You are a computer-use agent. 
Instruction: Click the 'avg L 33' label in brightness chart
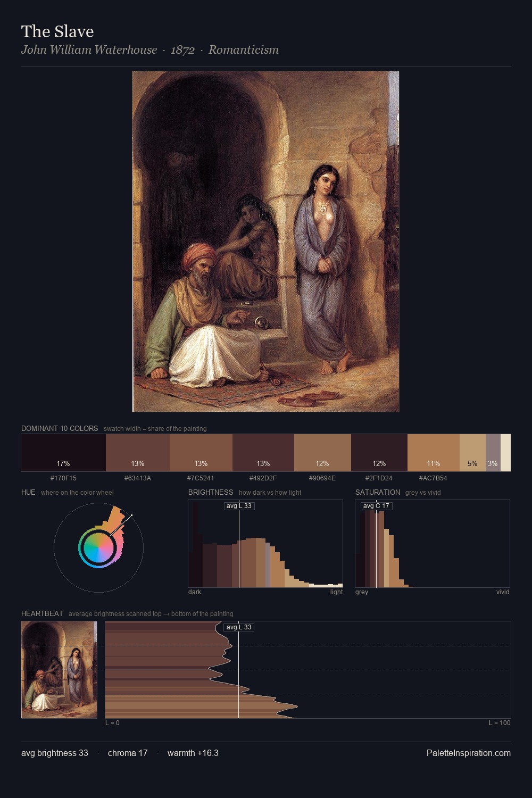[239, 506]
